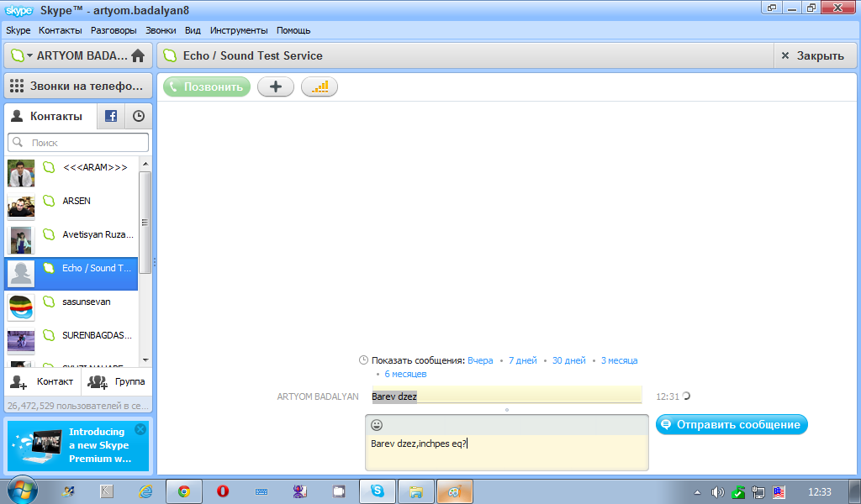Screen dimensions: 861x504
Task: Close the Skype Premium ad banner
Action: point(140,429)
